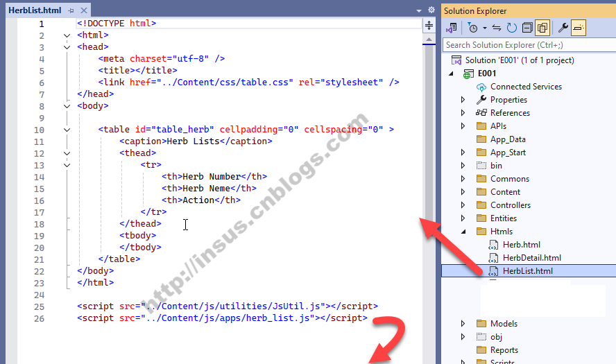
Task: Expand the Models folder
Action: (463, 324)
